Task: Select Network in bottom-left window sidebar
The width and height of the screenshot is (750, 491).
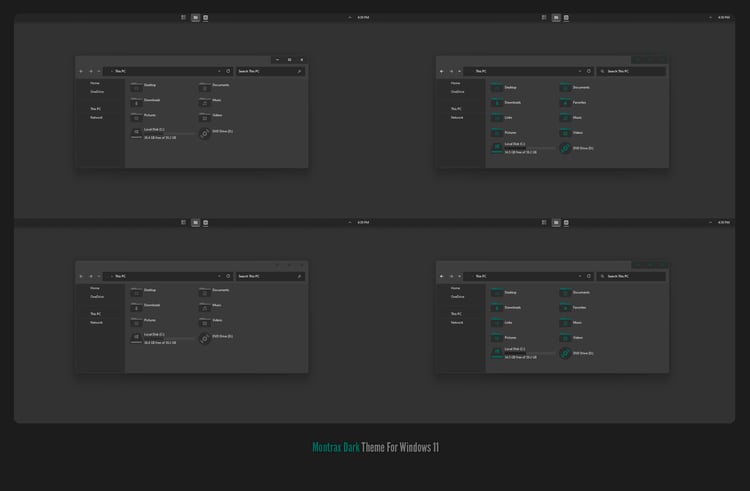Action: [x=97, y=323]
